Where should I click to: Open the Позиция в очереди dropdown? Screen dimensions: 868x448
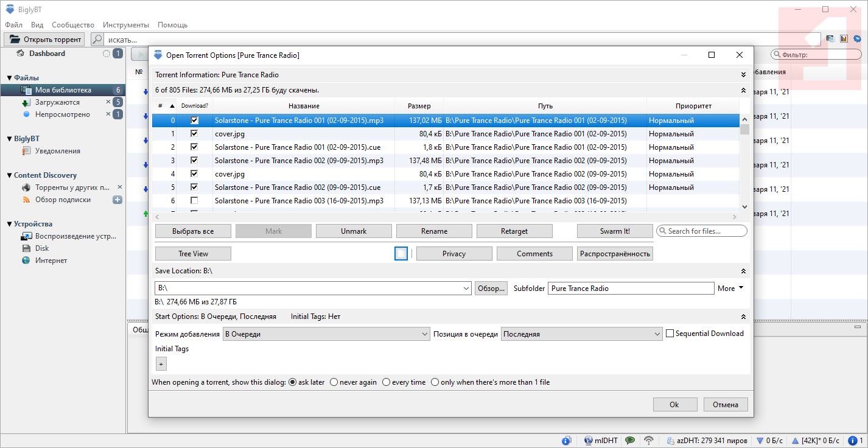(x=657, y=334)
